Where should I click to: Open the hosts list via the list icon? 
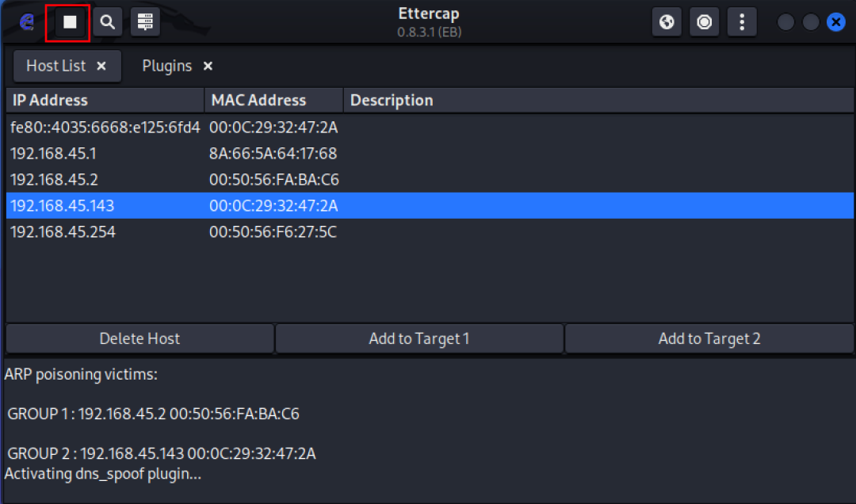click(x=144, y=21)
